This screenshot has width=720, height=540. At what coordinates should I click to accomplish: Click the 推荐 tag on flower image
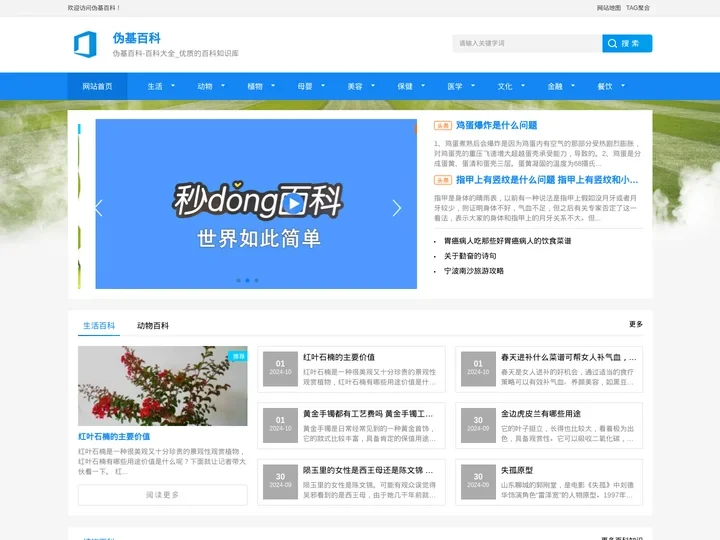[238, 356]
